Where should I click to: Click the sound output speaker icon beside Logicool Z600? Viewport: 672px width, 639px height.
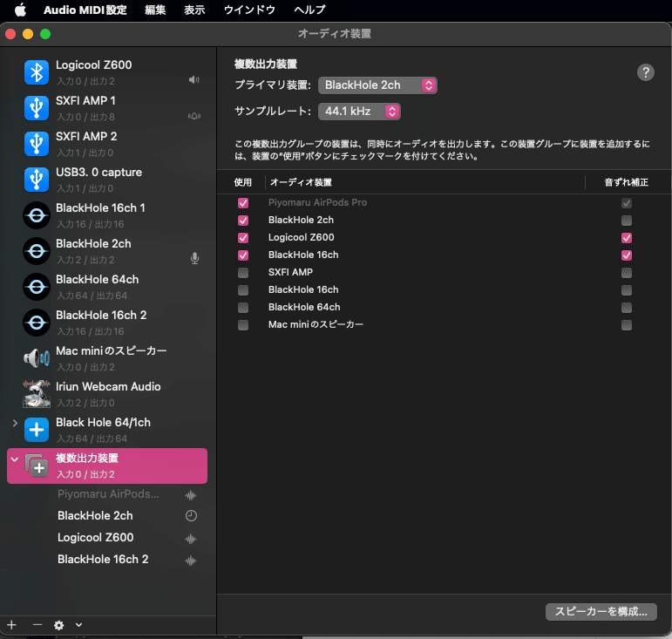(x=194, y=79)
